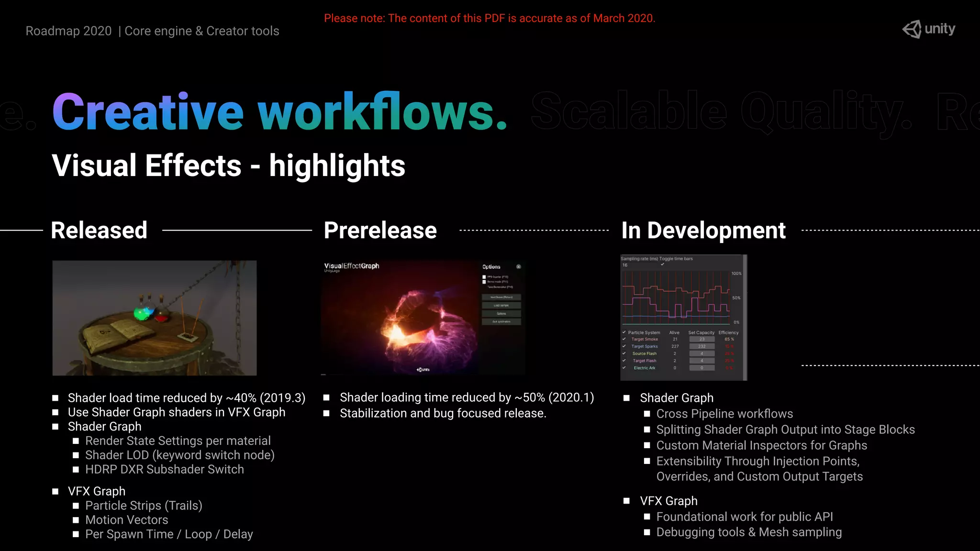
Task: Select 'Foundational work for public API' bullet
Action: coord(745,517)
